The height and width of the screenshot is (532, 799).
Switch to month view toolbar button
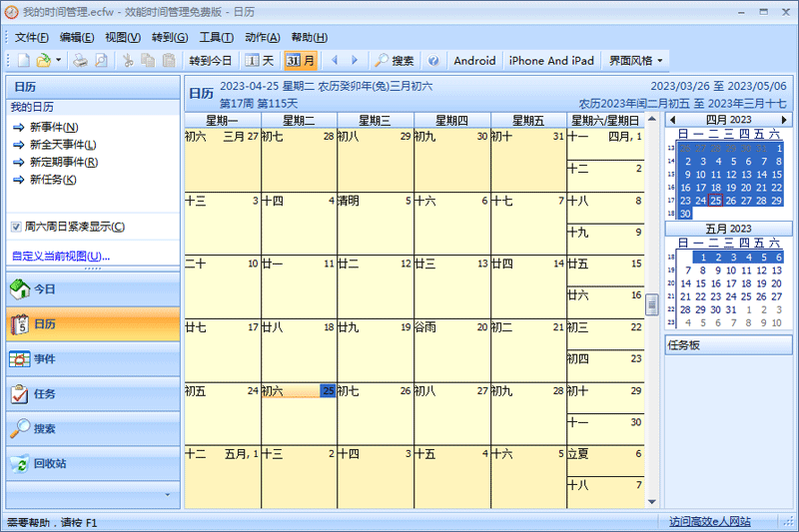click(300, 61)
